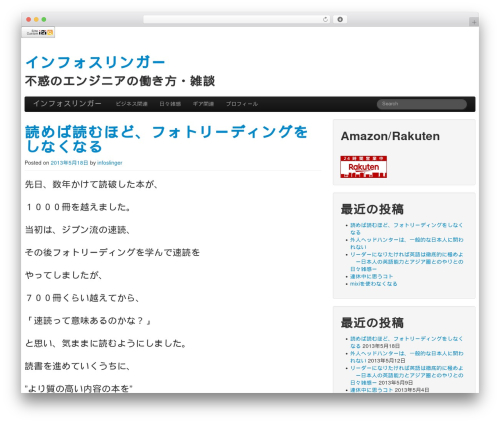Open undated 読めば読むほど link in first 最近の投稿 list
The height and width of the screenshot is (423, 500).
(x=406, y=228)
